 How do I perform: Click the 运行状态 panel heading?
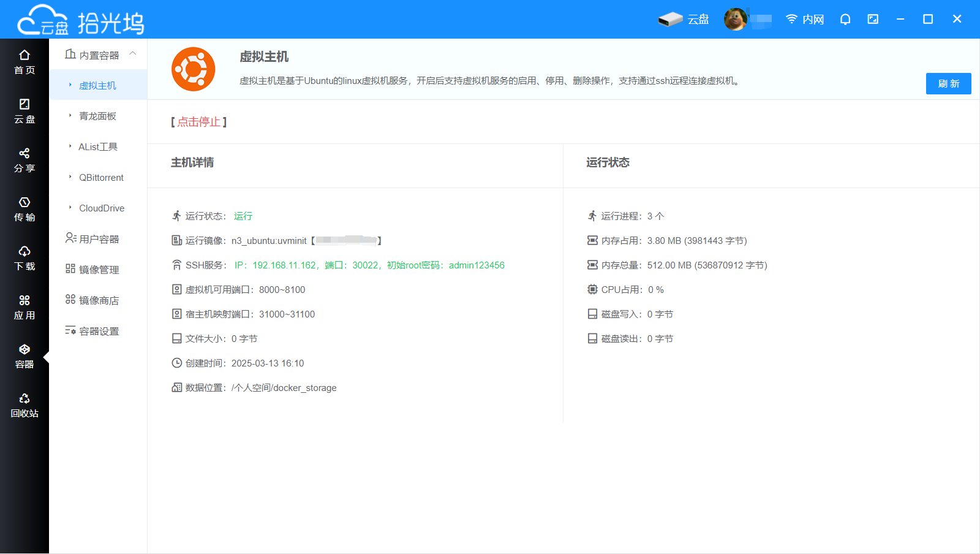pyautogui.click(x=608, y=162)
